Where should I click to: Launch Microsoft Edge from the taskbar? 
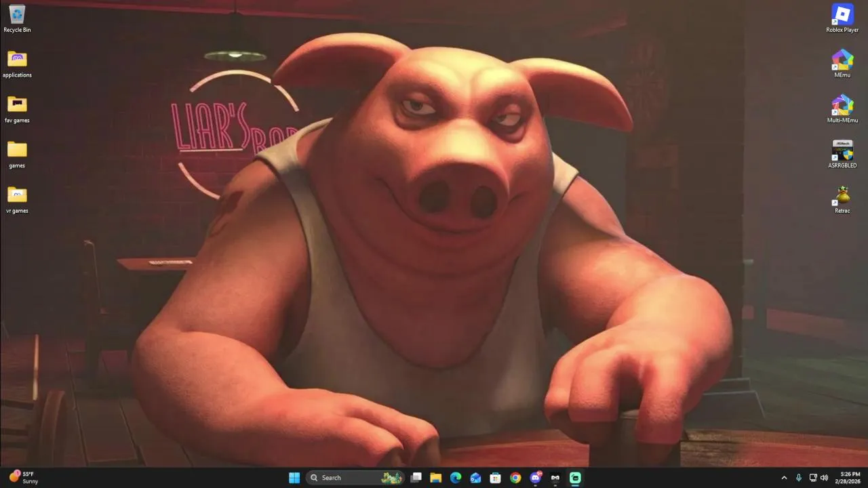pos(456,478)
